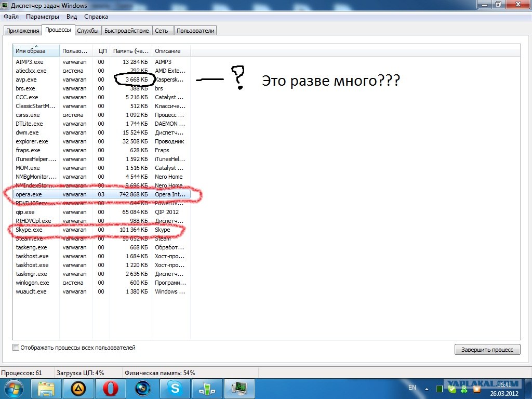
Task: Select the qip.exe process row
Action: coord(101,212)
